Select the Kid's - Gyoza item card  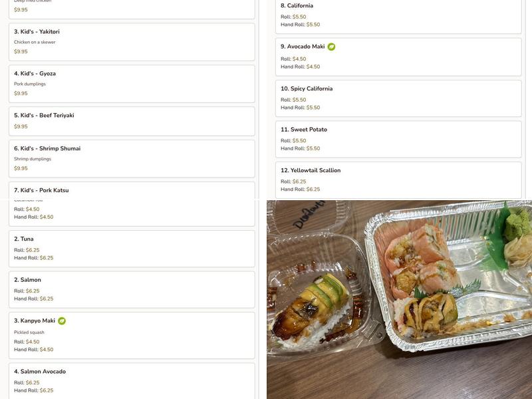point(132,84)
